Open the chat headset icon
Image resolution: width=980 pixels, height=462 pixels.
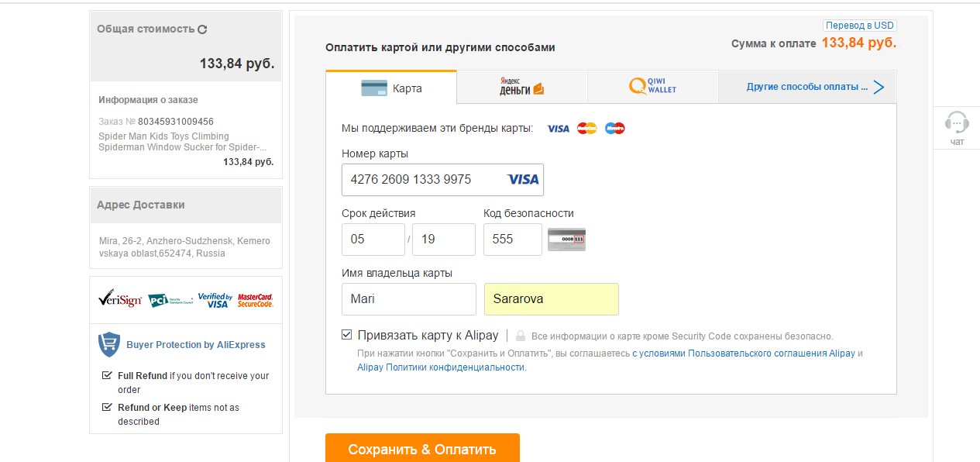coord(958,122)
